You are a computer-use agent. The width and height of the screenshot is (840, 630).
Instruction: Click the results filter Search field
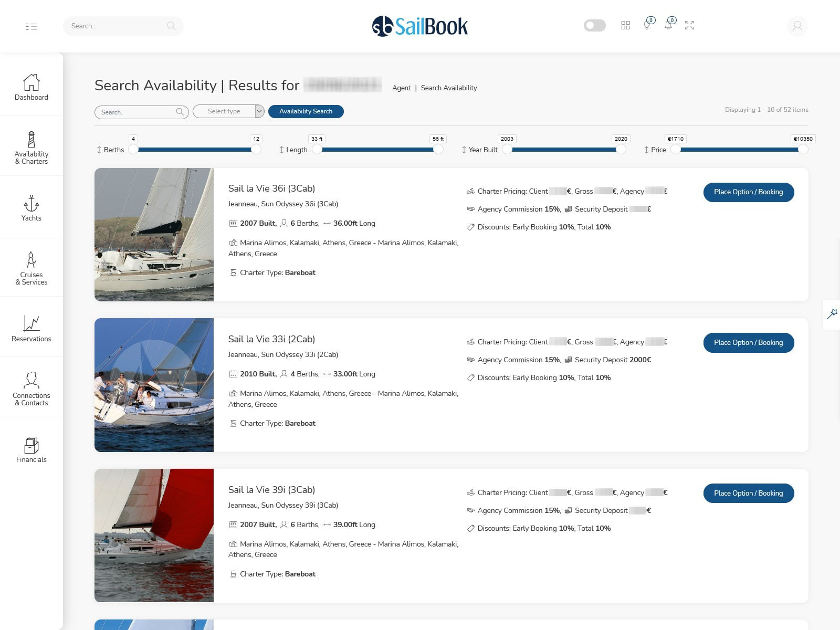point(136,112)
